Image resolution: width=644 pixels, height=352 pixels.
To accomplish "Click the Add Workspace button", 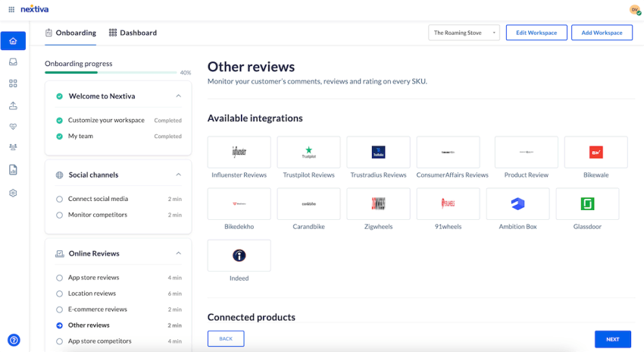I will point(602,33).
